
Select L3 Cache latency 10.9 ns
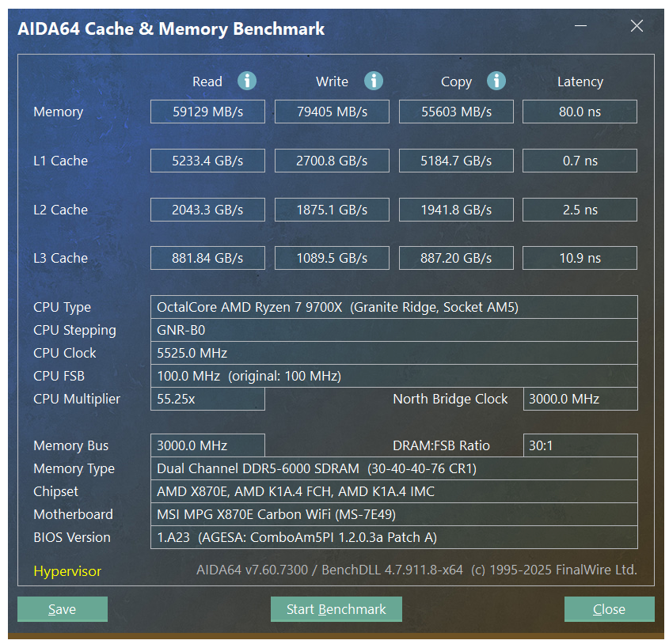point(580,258)
